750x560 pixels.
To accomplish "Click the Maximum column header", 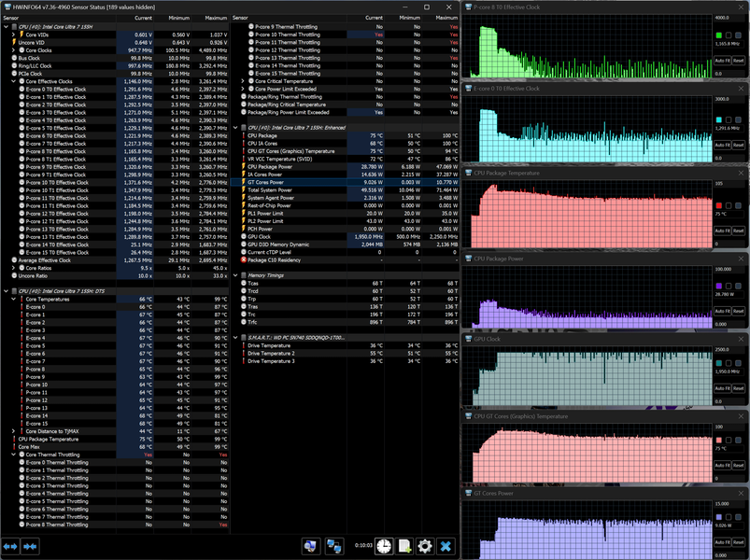I will coord(215,18).
